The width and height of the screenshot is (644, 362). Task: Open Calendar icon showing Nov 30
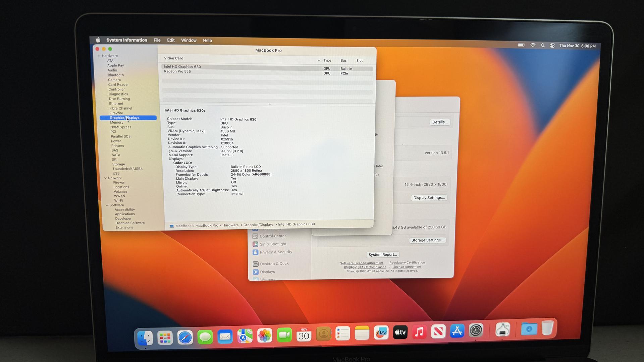click(x=304, y=335)
